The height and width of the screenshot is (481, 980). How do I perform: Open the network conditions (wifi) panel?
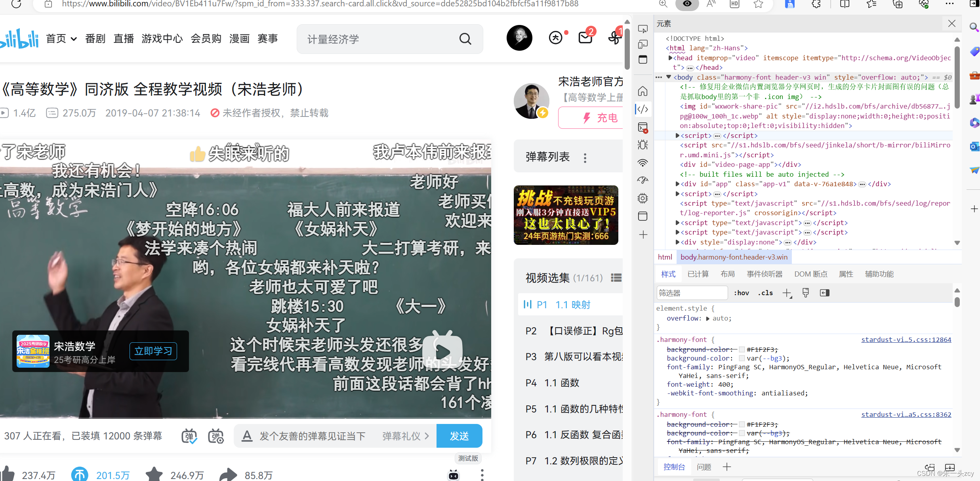tap(643, 162)
